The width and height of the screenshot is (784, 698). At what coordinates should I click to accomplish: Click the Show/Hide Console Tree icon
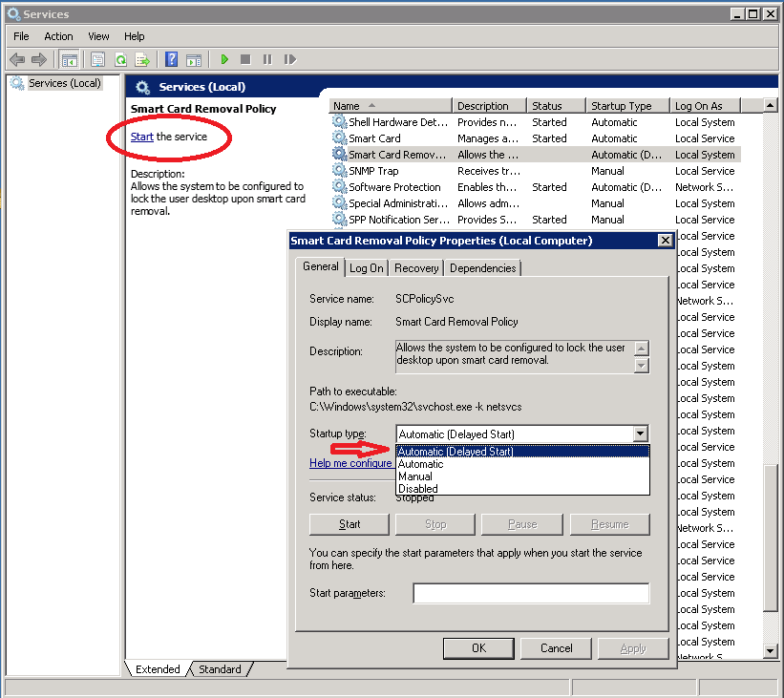tap(70, 59)
